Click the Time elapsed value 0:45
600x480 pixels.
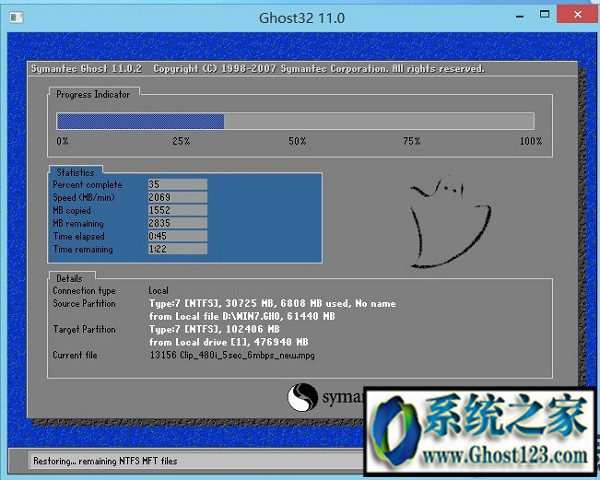click(x=178, y=236)
